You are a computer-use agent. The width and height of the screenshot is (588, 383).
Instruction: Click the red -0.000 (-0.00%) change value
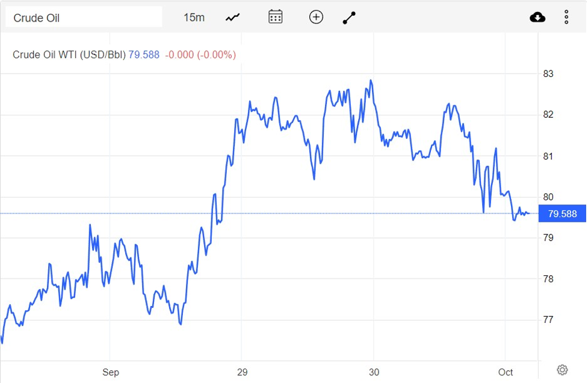[200, 55]
